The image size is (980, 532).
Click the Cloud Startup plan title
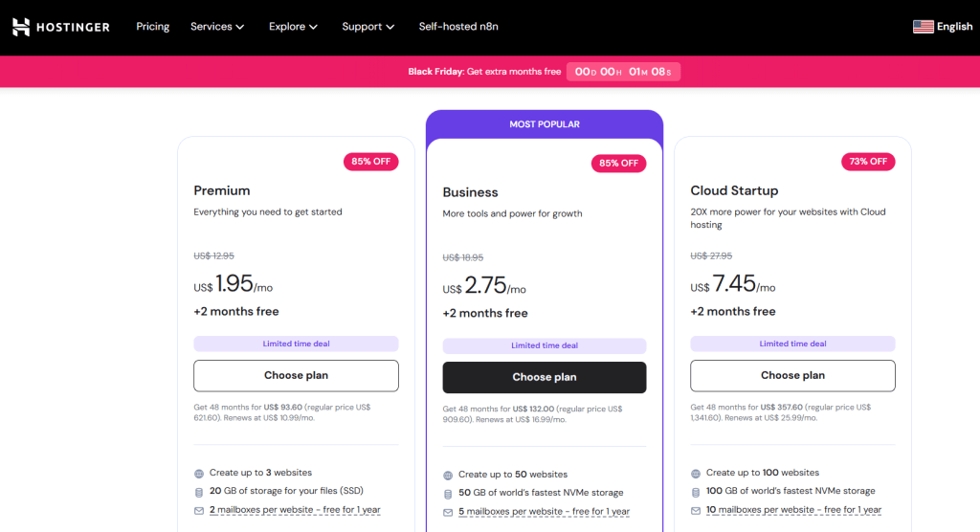pos(734,190)
